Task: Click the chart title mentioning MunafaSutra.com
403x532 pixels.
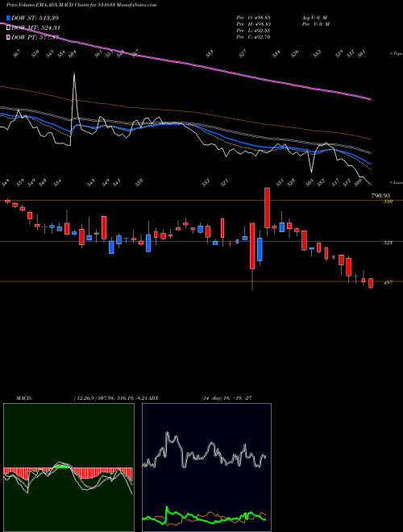Action: [81, 6]
